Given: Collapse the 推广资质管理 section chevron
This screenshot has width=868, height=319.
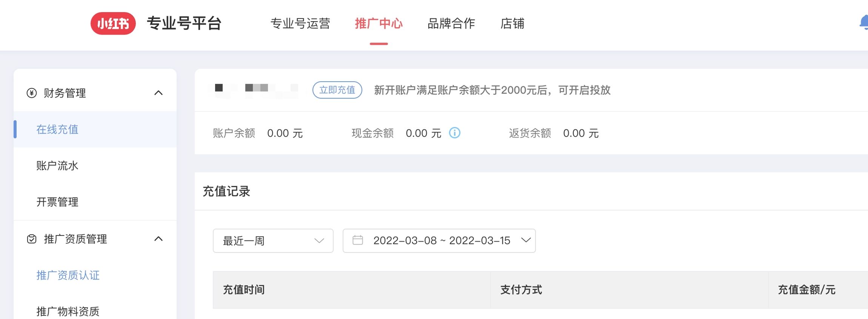Looking at the screenshot, I should point(159,239).
